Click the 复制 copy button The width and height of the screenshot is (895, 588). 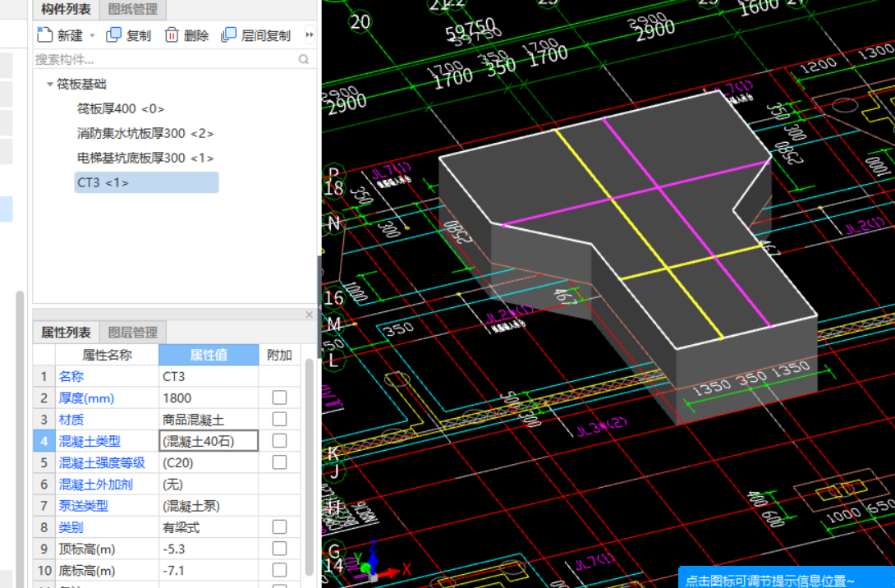click(128, 35)
